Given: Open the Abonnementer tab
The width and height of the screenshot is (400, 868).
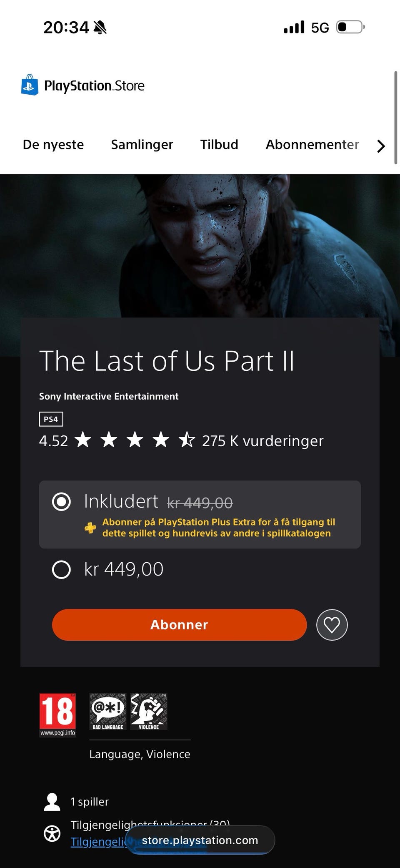Looking at the screenshot, I should tap(312, 144).
